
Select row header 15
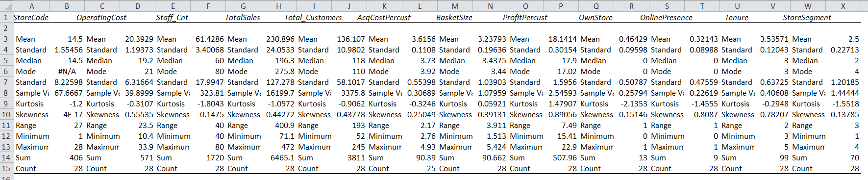tap(6, 168)
